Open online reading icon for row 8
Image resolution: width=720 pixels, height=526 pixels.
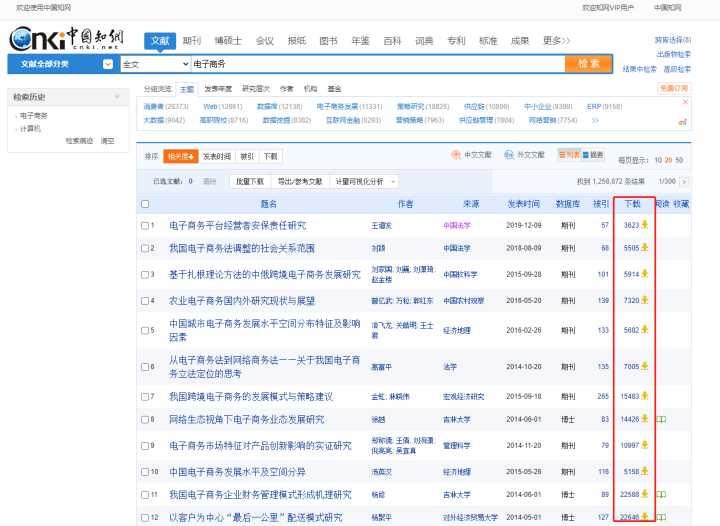[x=661, y=419]
